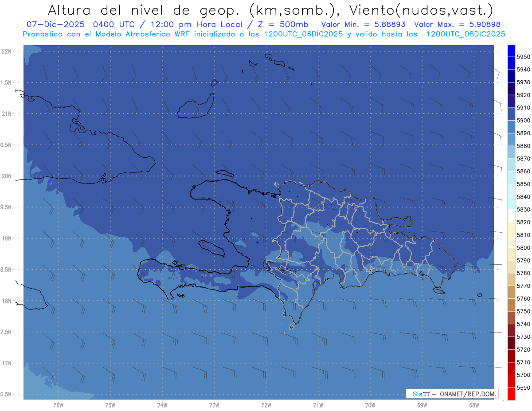Image resolution: width=532 pixels, height=411 pixels.
Task: Click the '68W' longitude label
Action: point(474,405)
